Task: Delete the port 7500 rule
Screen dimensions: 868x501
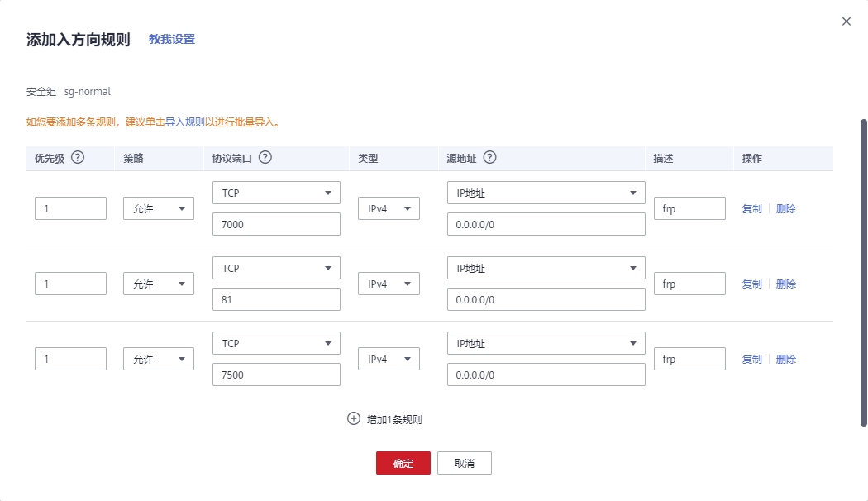Action: tap(786, 360)
